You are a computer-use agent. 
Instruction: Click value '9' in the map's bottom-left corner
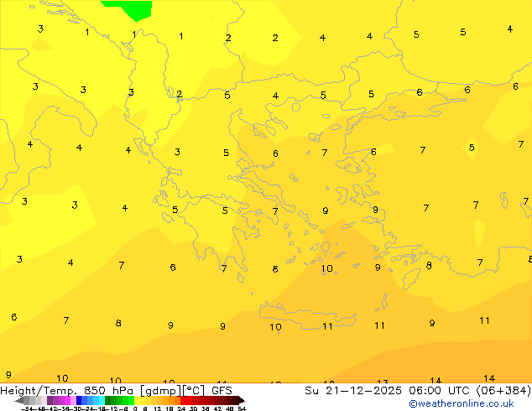[x=8, y=375]
